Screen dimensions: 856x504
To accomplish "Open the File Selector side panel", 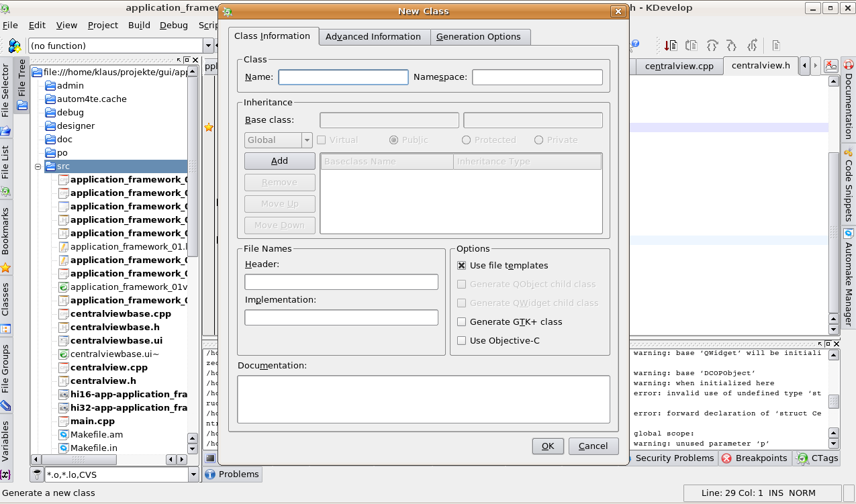I will [x=6, y=99].
